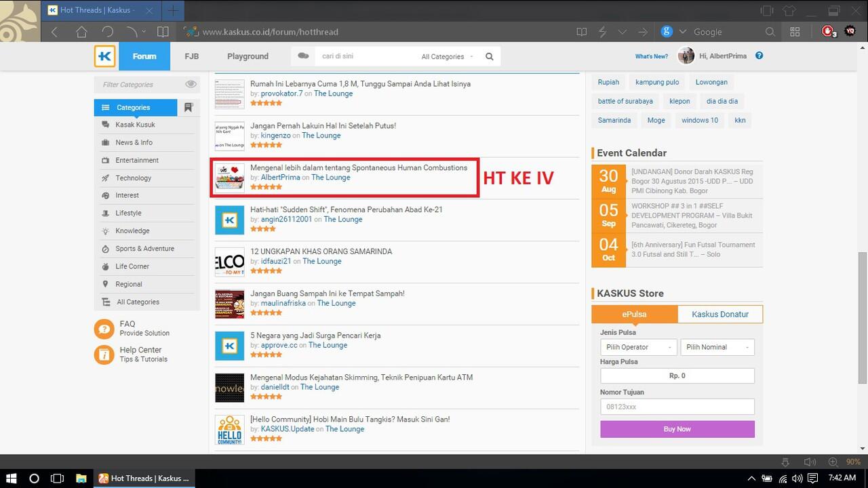The image size is (868, 488).
Task: Switch to the Forum tab
Action: pyautogui.click(x=144, y=56)
